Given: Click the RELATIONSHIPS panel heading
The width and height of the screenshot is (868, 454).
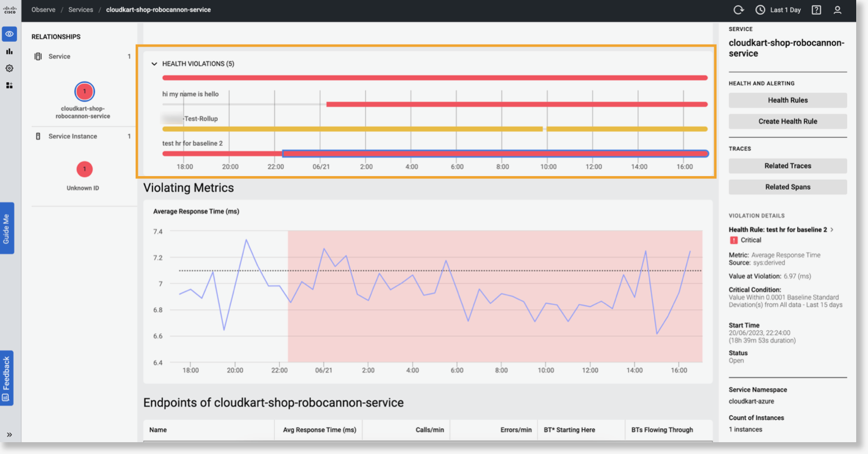Looking at the screenshot, I should click(x=56, y=37).
